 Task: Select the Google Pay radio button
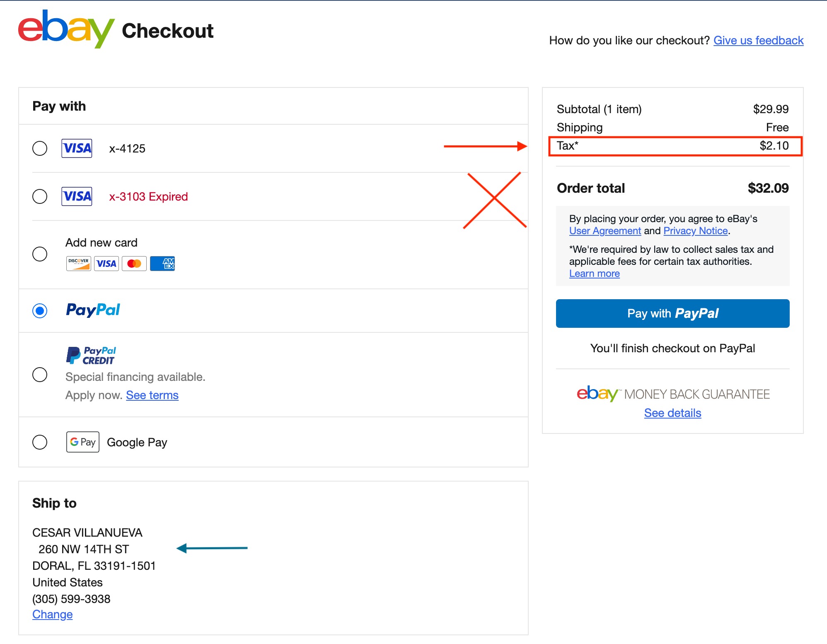click(x=40, y=442)
